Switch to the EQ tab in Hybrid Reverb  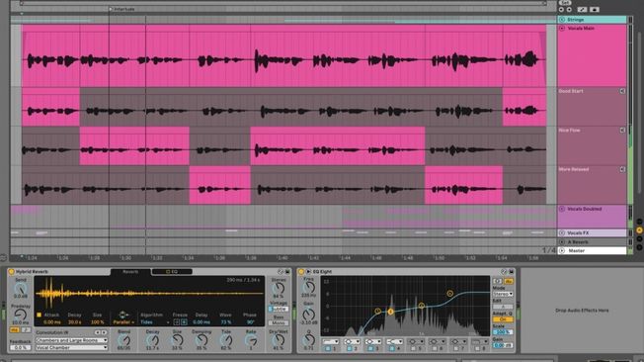(172, 271)
